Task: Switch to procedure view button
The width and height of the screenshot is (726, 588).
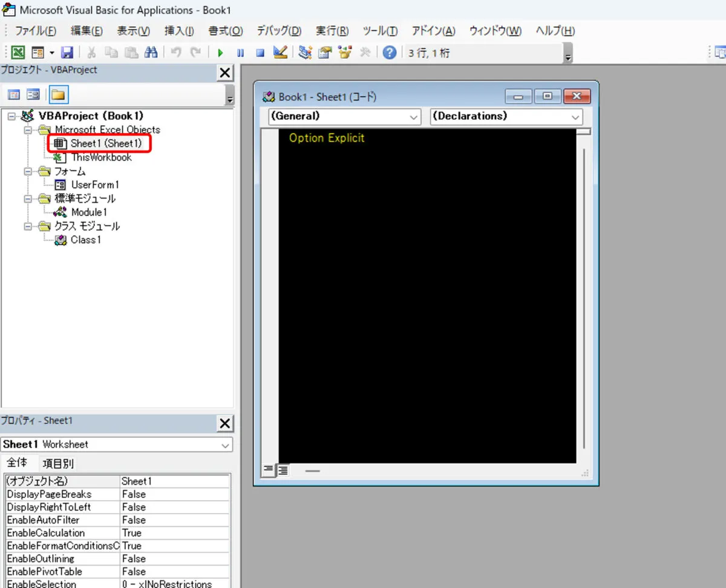Action: tap(269, 471)
